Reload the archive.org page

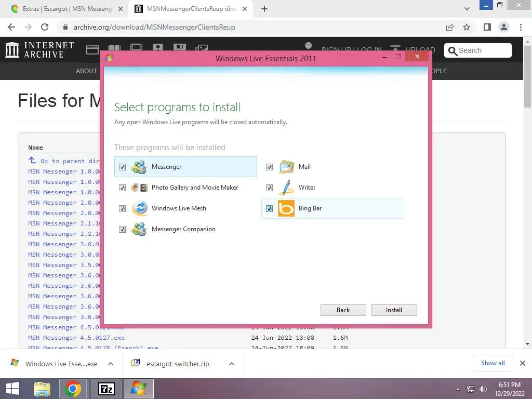[45, 27]
